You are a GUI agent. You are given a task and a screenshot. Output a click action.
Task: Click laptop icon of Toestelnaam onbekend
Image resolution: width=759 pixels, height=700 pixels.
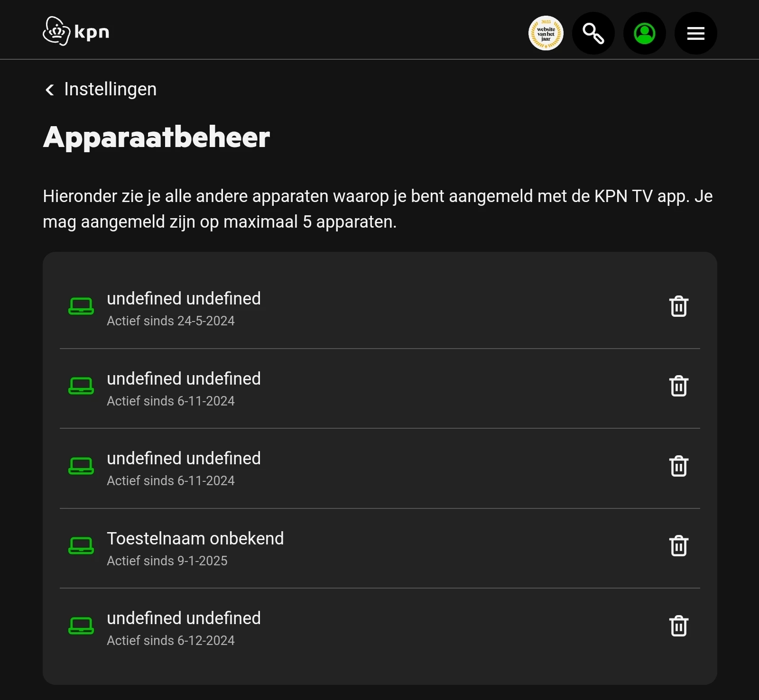81,546
